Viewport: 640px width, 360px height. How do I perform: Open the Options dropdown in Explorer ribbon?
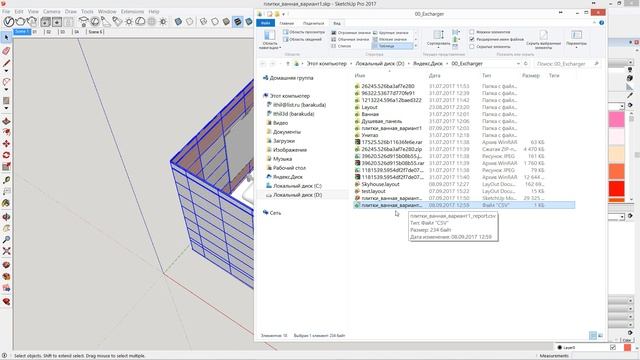(576, 39)
